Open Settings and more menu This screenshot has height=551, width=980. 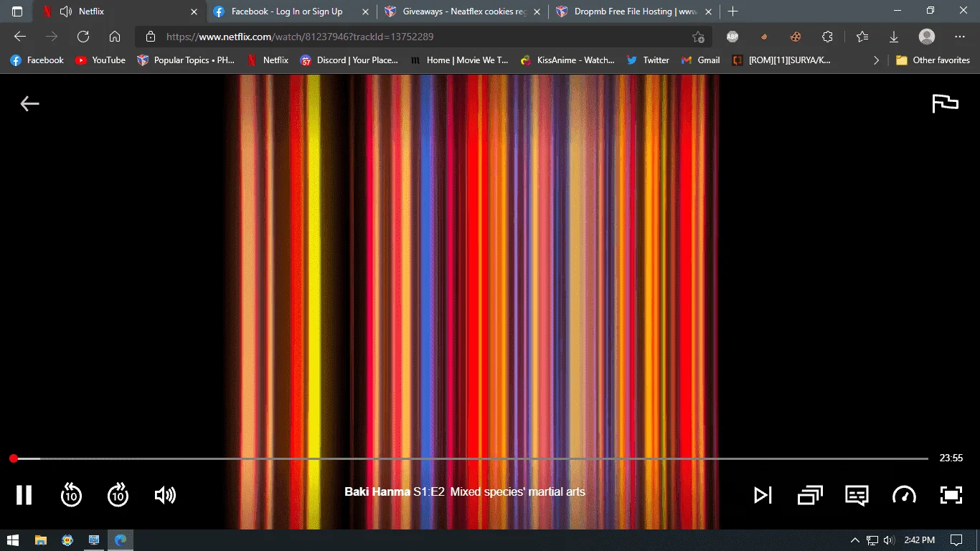pyautogui.click(x=960, y=37)
